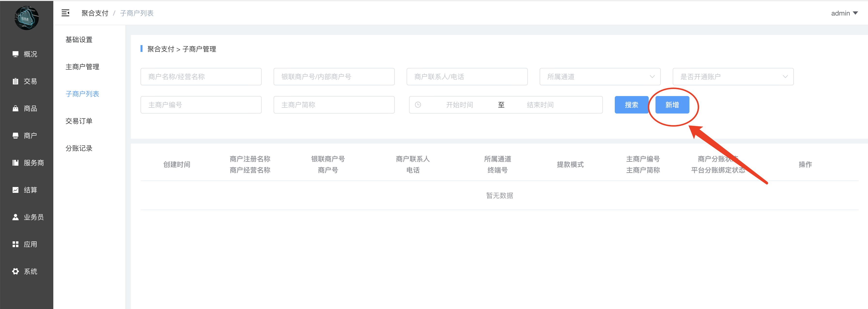Click the 新增 add button
868x309 pixels.
tap(672, 105)
